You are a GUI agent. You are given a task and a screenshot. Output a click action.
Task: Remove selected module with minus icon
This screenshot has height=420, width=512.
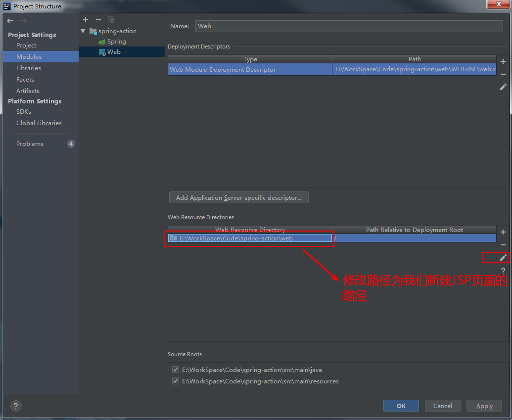(x=98, y=20)
